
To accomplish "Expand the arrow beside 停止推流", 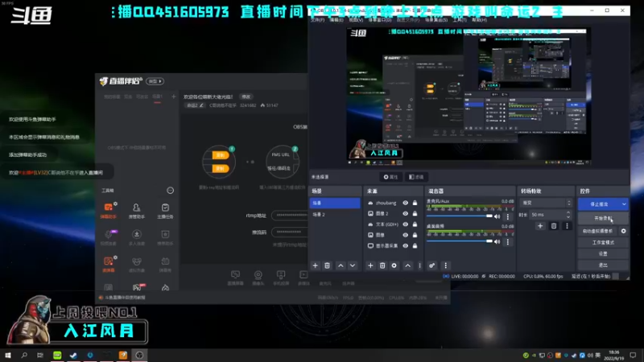I will [625, 204].
